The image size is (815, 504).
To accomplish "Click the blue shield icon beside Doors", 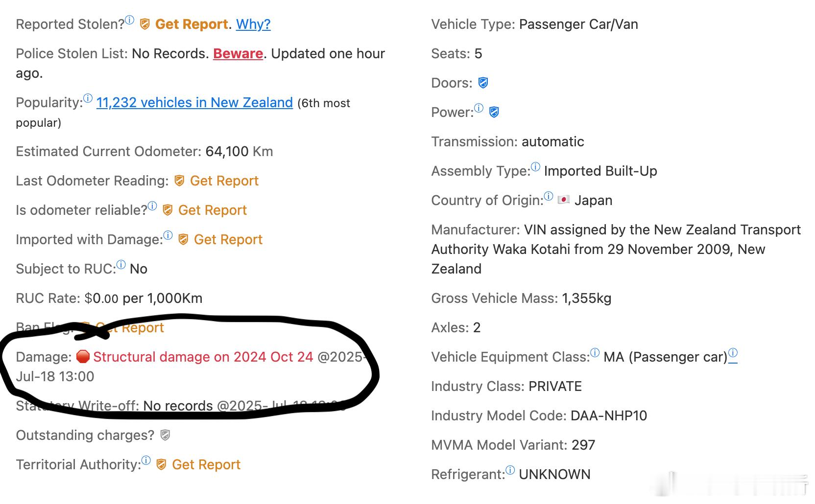I will tap(483, 83).
